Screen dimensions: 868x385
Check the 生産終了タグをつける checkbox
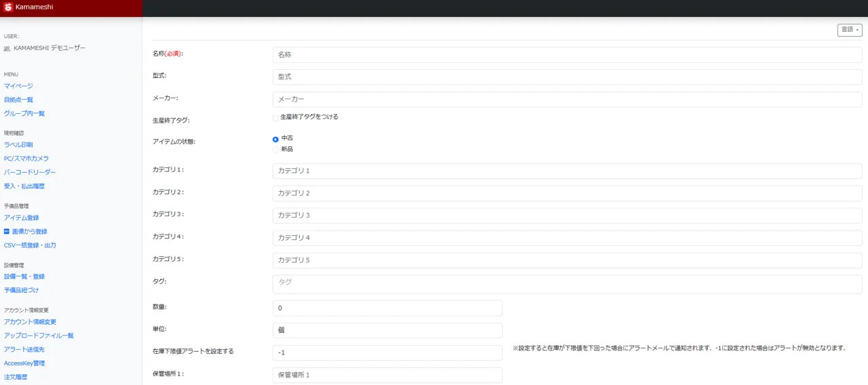[x=275, y=117]
